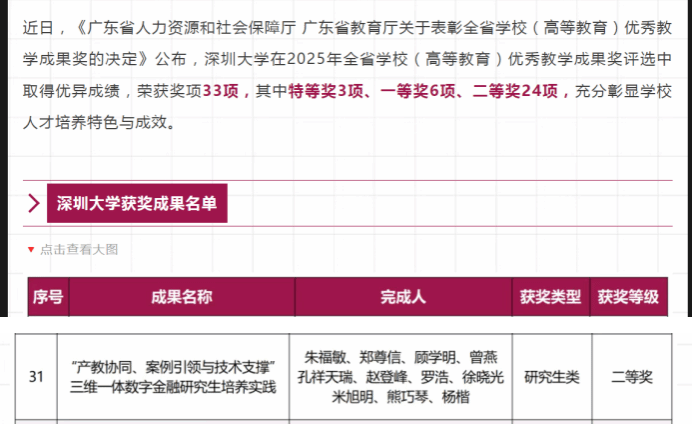The height and width of the screenshot is (424, 692).
Task: Click the 深圳大学获奖成果名单 heading banner
Action: point(137,203)
